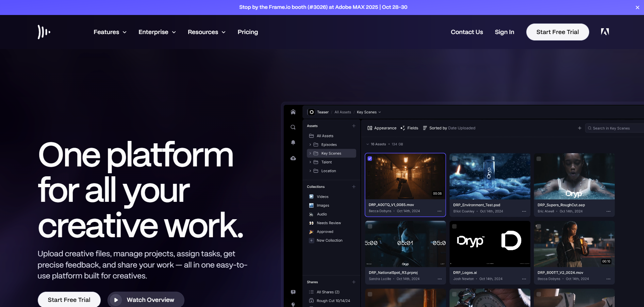Open the Approved collection
Viewport: 644px width, 307px height.
click(325, 231)
